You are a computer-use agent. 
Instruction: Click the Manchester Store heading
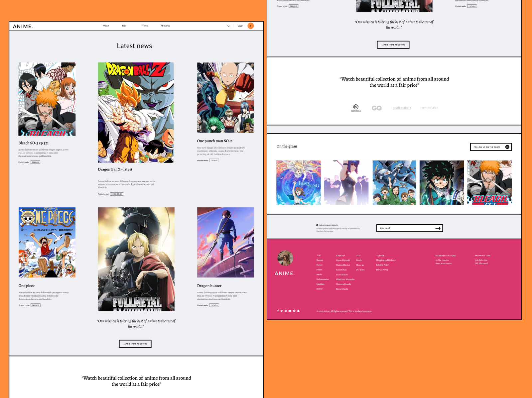[x=446, y=255]
